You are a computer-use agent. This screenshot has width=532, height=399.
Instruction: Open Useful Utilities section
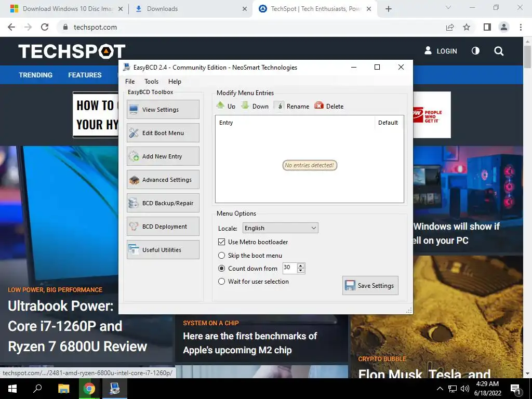pyautogui.click(x=163, y=250)
